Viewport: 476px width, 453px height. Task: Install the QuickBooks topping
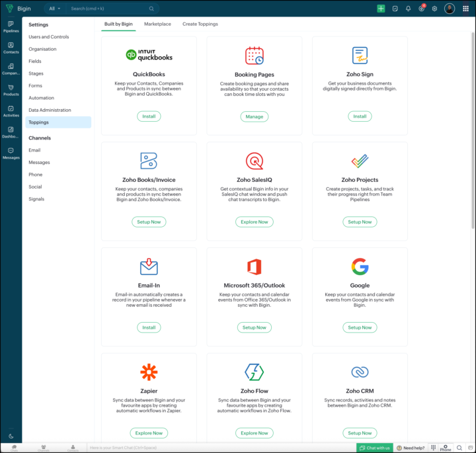(x=149, y=116)
